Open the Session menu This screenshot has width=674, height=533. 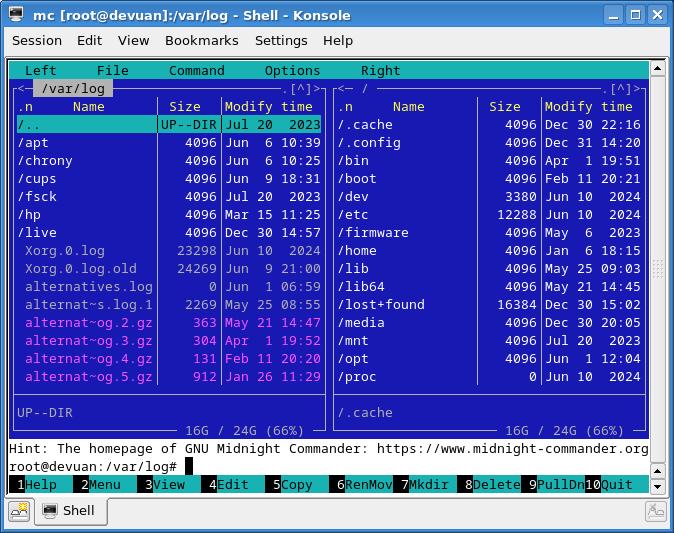[x=37, y=40]
